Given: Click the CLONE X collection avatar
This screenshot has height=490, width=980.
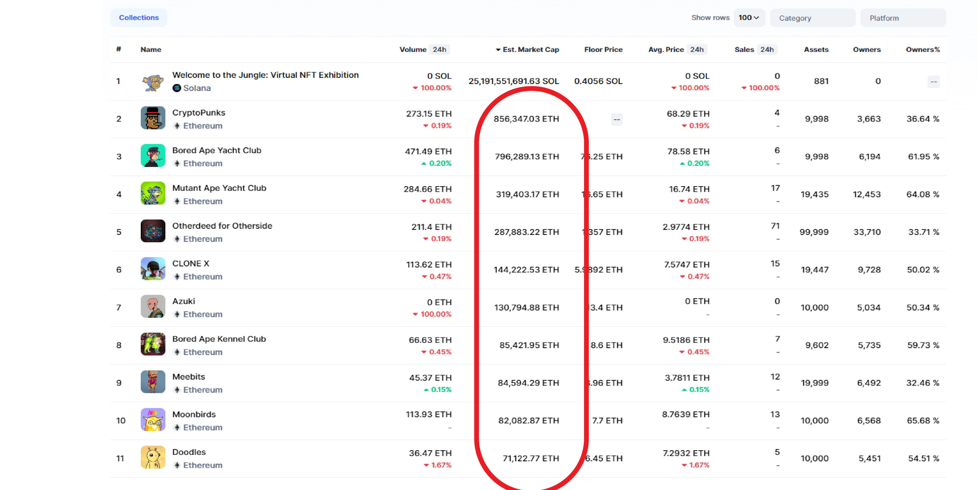Looking at the screenshot, I should [153, 269].
